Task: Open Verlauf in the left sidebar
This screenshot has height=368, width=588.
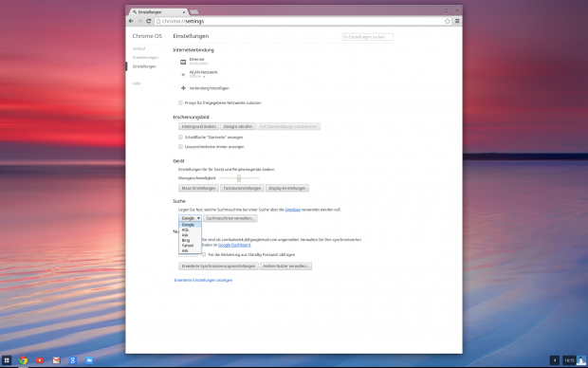Action: pyautogui.click(x=138, y=48)
